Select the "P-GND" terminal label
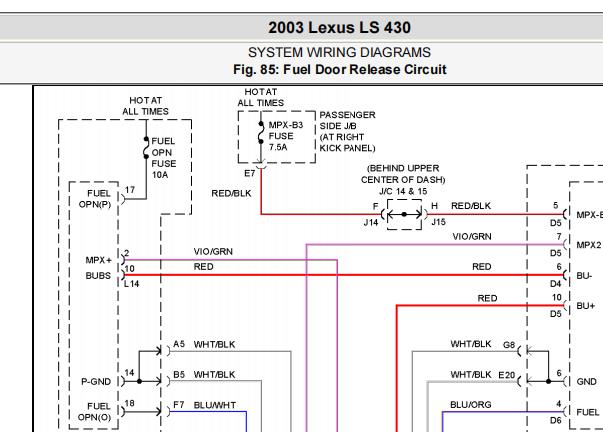Screen dimensions: 603x432 (96, 382)
